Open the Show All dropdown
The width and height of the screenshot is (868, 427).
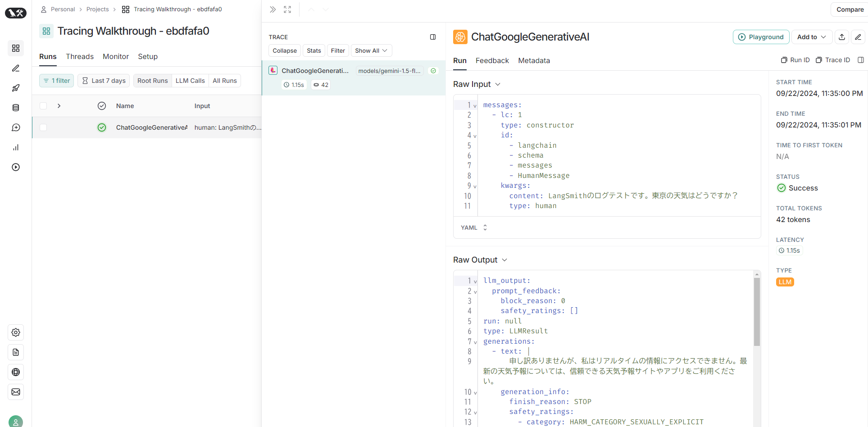(371, 50)
